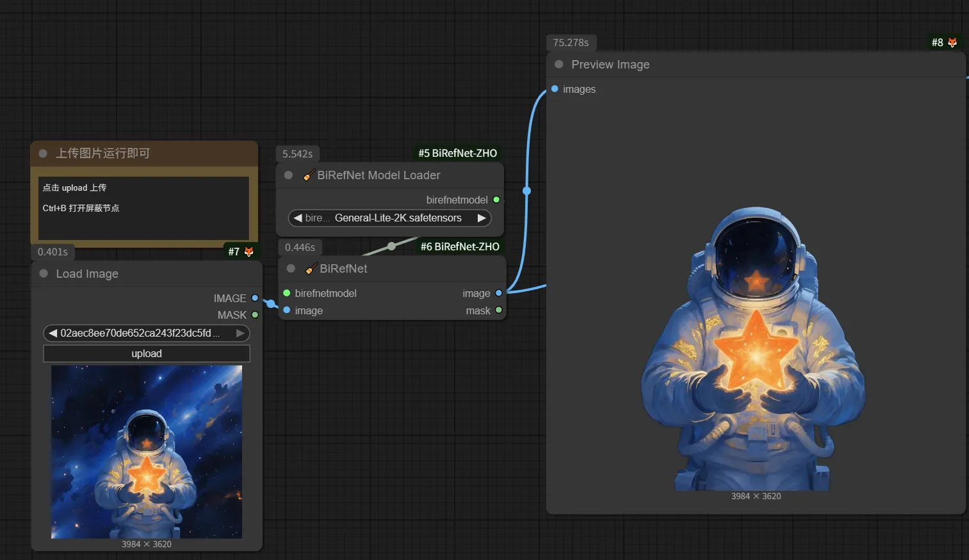The width and height of the screenshot is (969, 560).
Task: Collapse the Preview Image node via its dot
Action: click(558, 65)
